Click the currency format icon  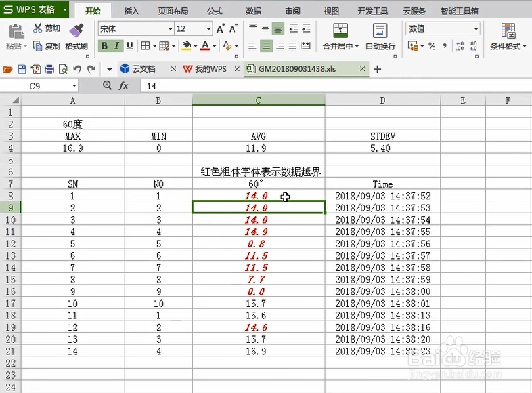point(413,46)
